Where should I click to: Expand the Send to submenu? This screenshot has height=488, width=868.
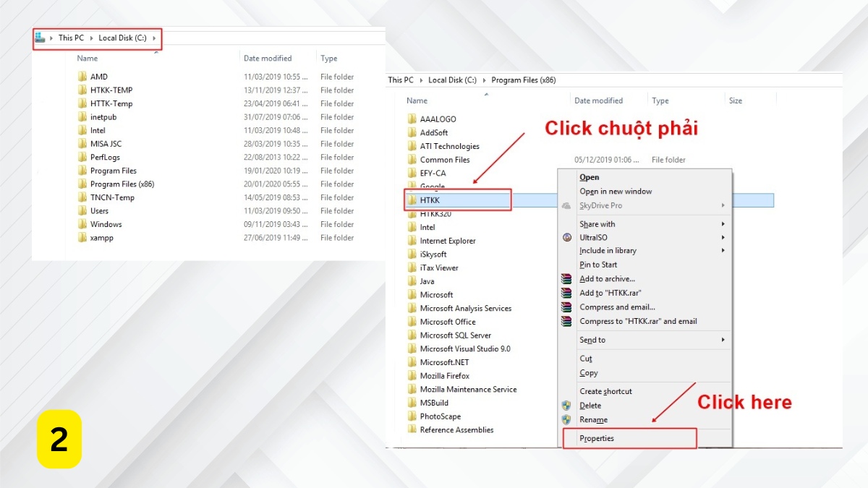click(592, 340)
